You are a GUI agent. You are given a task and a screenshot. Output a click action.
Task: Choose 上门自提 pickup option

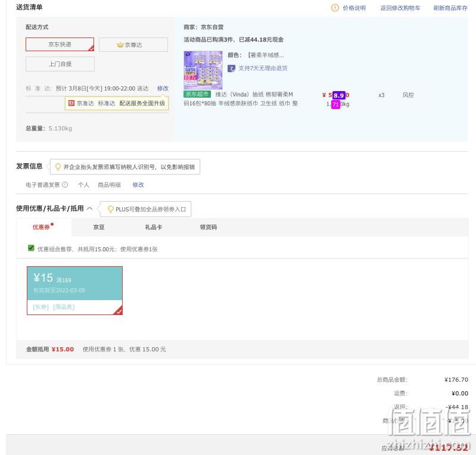pos(60,64)
